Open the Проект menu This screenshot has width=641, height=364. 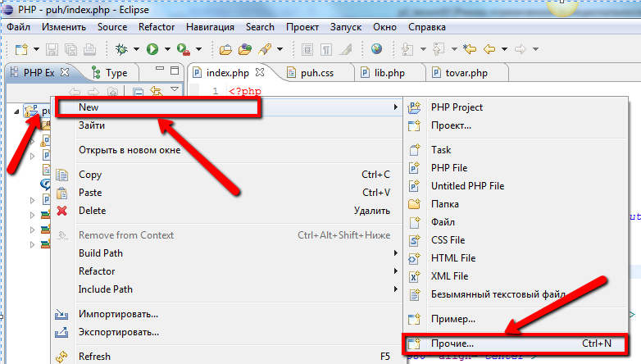[x=302, y=27]
